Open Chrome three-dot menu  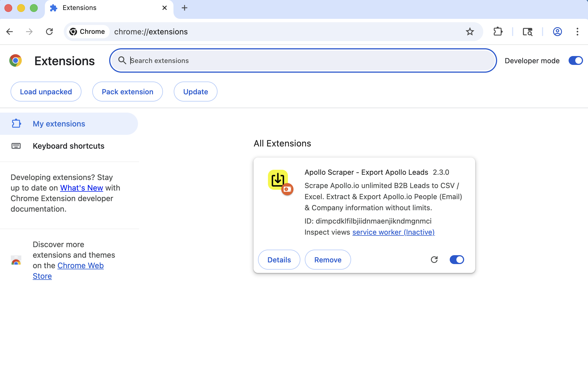(577, 32)
